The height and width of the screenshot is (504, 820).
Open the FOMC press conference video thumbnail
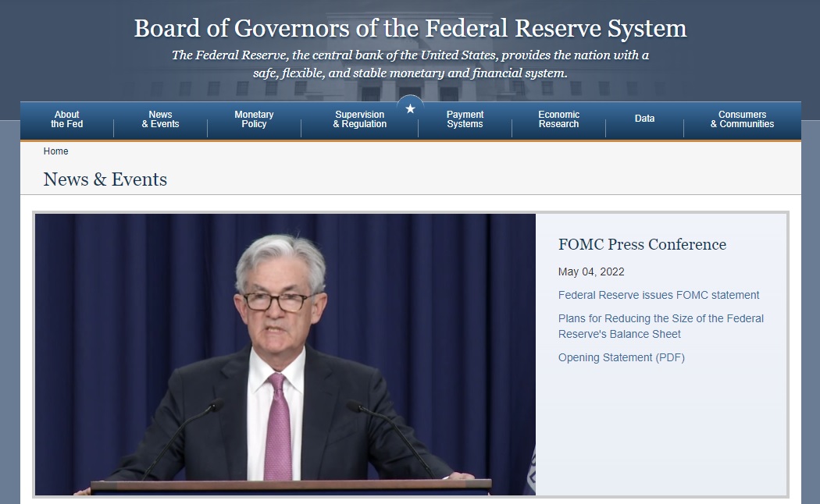tap(285, 355)
